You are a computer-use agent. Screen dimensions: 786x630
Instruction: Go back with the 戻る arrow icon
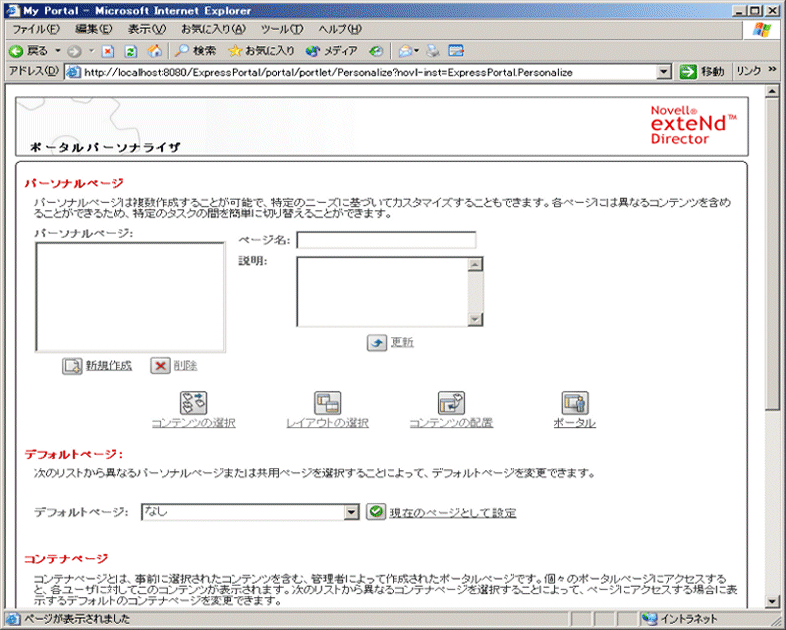coord(16,51)
